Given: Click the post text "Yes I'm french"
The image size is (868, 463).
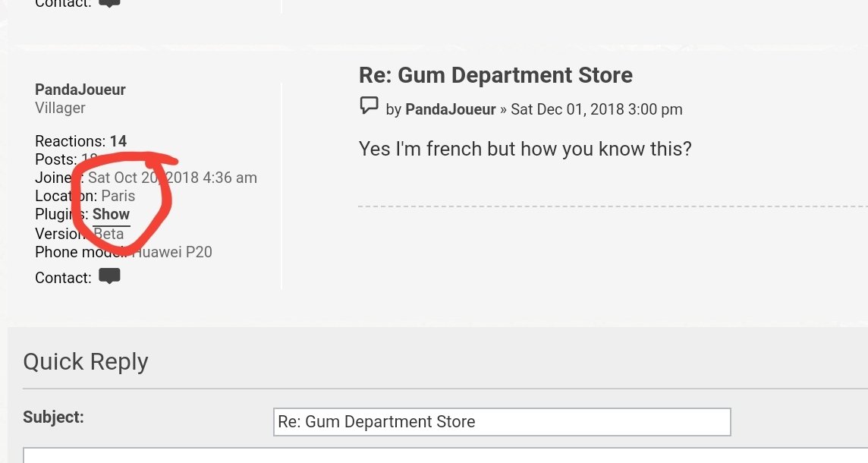Looking at the screenshot, I should click(x=420, y=149).
